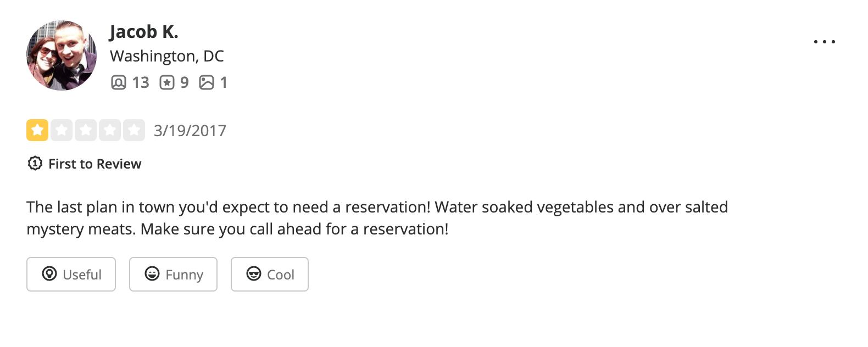This screenshot has height=347, width=868.
Task: Mark review as Cool
Action: (270, 274)
